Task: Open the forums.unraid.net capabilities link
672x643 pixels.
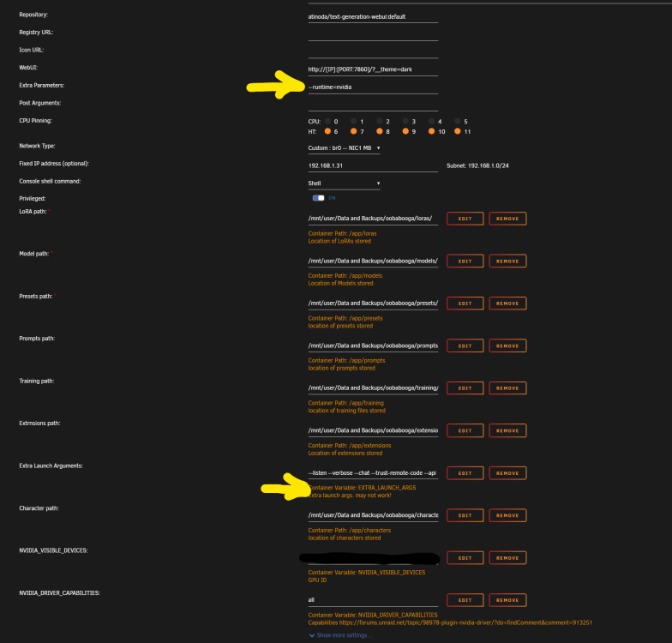Action: [x=465, y=622]
